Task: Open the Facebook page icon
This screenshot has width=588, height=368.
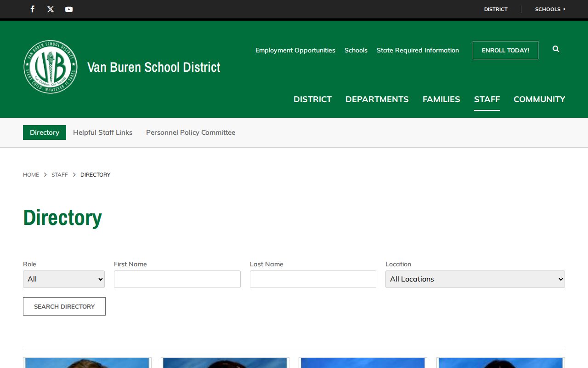Action: [x=32, y=9]
